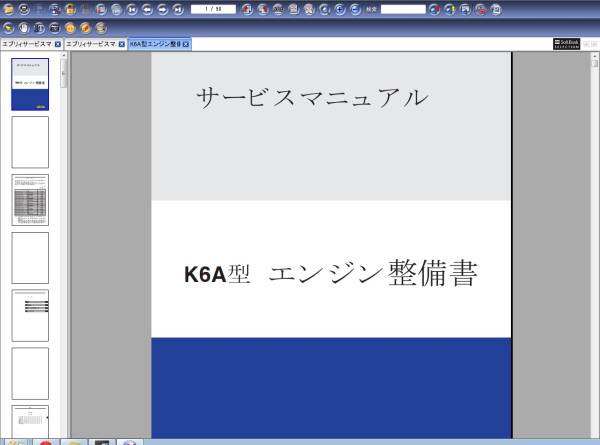Click the pointer arrow tool in second toolbar row

coord(8,28)
